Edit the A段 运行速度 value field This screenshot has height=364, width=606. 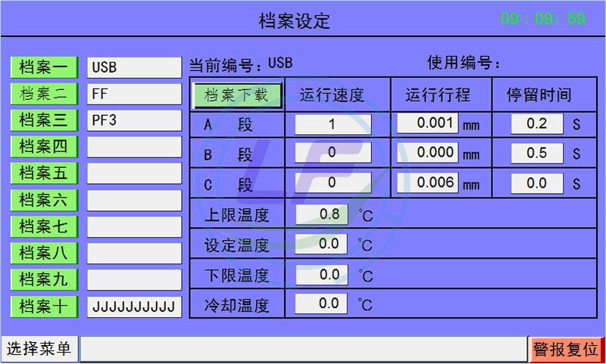tap(333, 124)
